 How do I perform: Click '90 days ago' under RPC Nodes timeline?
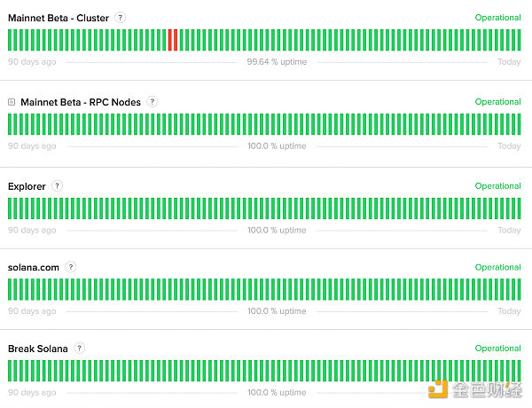32,146
